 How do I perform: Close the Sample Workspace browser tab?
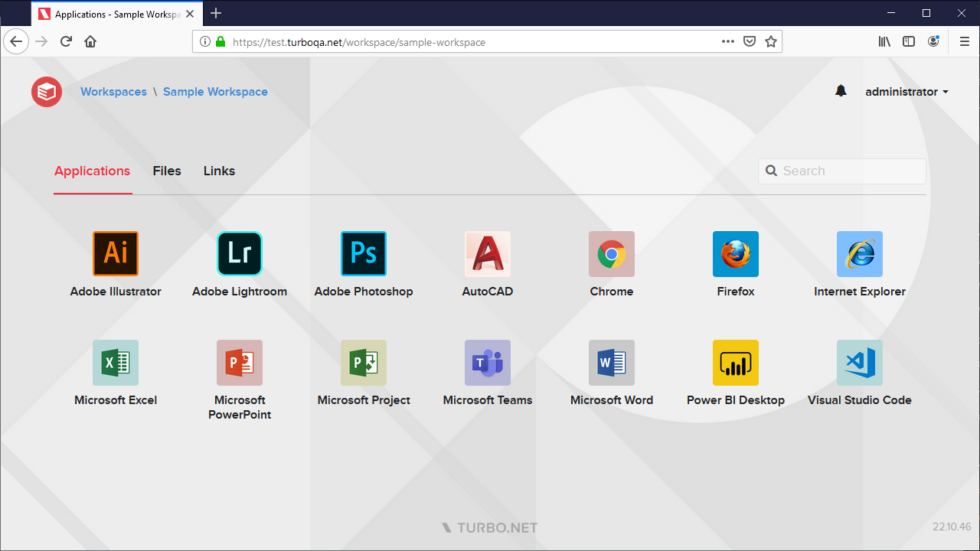(190, 14)
